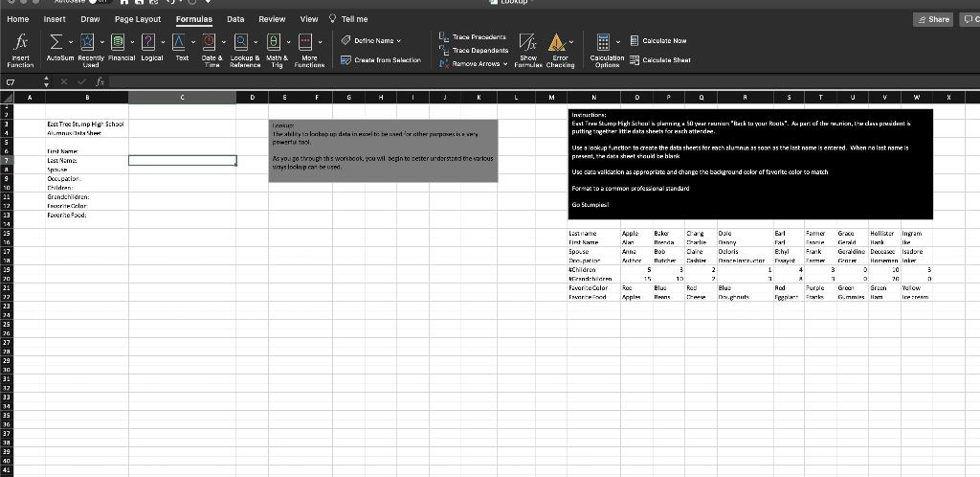Expand the Math & Trig dropdown arrow
This screenshot has width=980, height=477.
pos(289,42)
